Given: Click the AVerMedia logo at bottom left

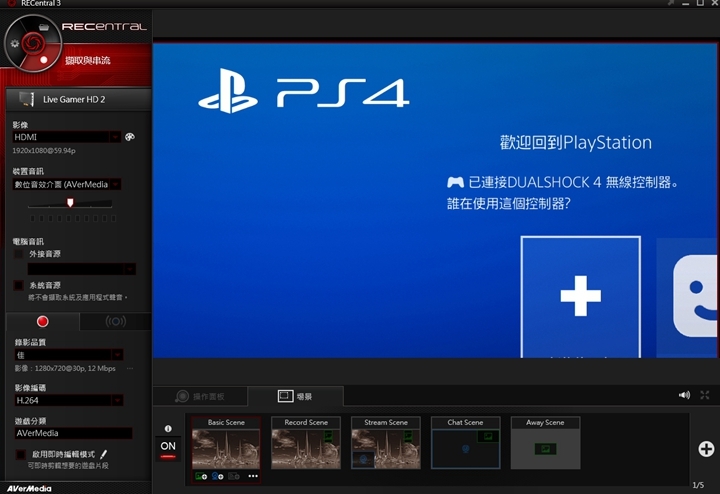Looking at the screenshot, I should click(29, 488).
